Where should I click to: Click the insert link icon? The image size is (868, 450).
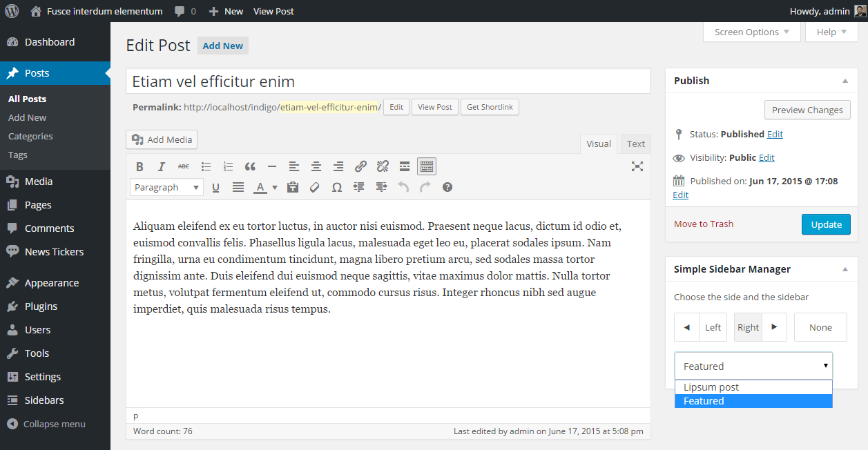(x=360, y=166)
